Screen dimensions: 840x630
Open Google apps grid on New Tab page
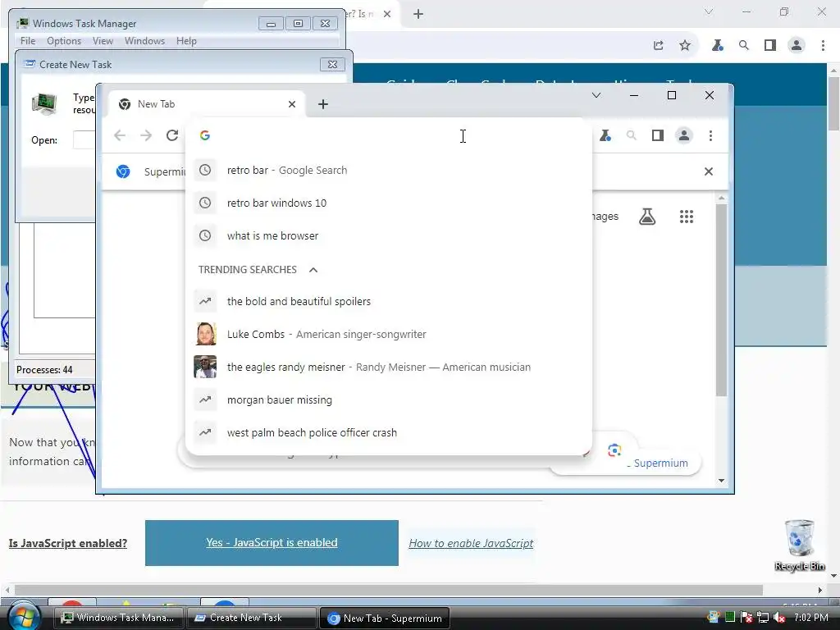tap(687, 217)
